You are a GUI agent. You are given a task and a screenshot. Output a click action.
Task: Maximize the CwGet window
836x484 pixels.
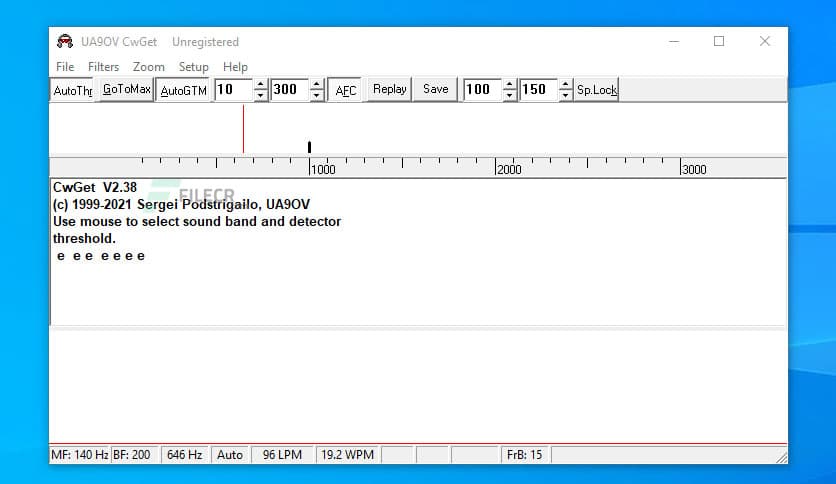pyautogui.click(x=719, y=41)
